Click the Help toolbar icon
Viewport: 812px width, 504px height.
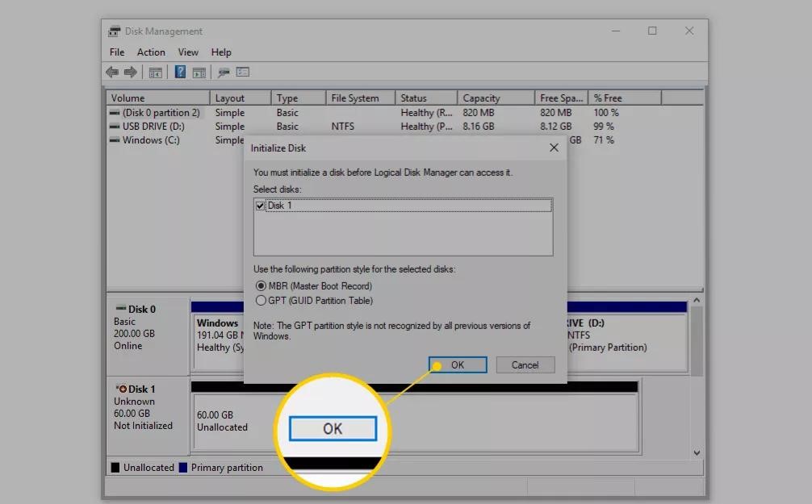coord(178,72)
